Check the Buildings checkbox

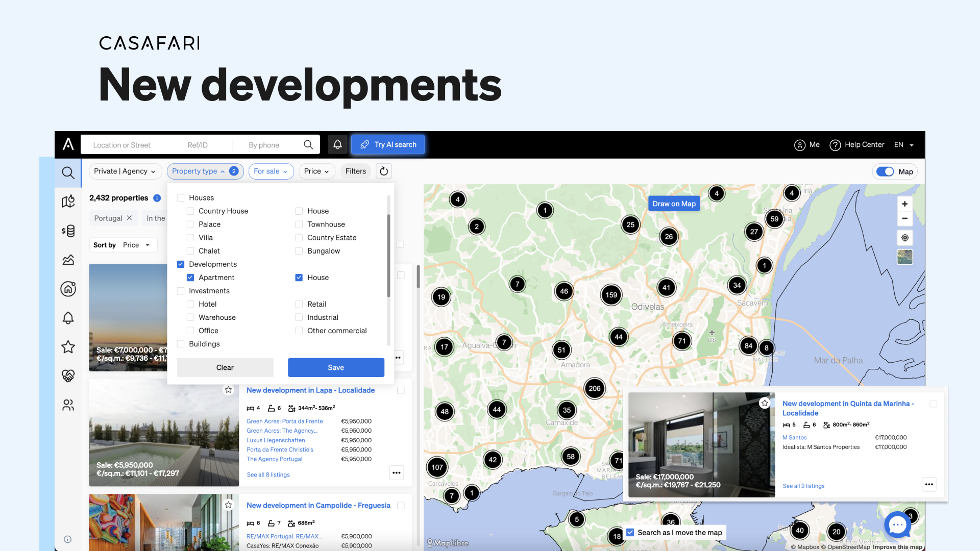point(181,344)
